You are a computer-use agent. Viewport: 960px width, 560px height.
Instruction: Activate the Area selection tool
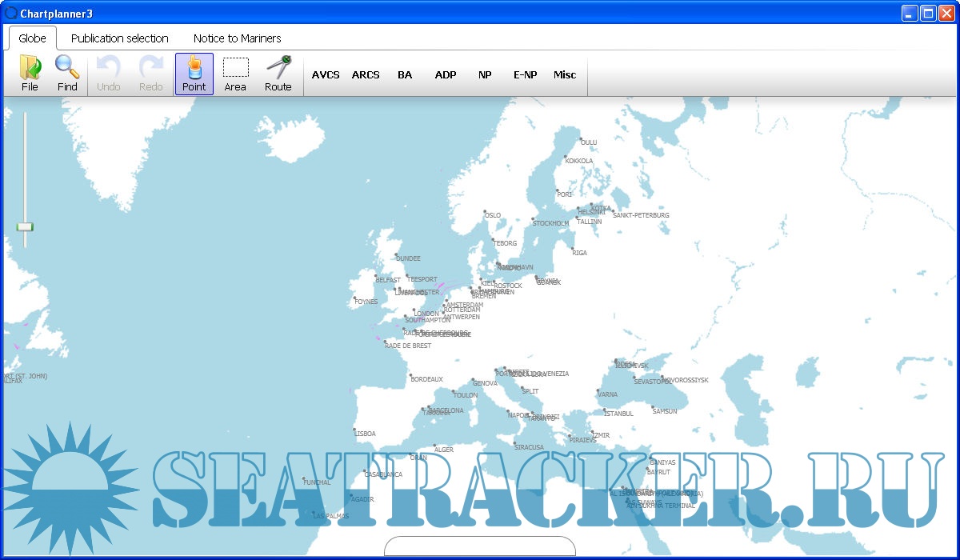(x=235, y=73)
